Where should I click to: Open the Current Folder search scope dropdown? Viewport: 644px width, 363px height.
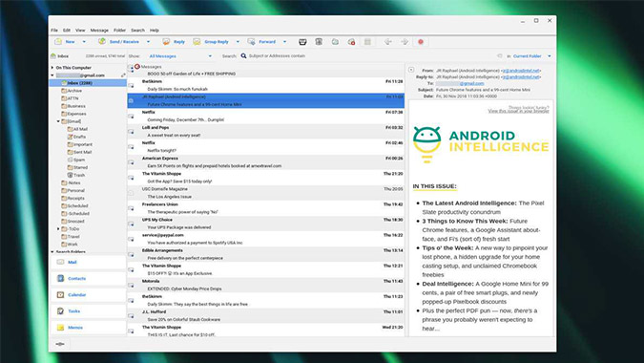(x=550, y=56)
